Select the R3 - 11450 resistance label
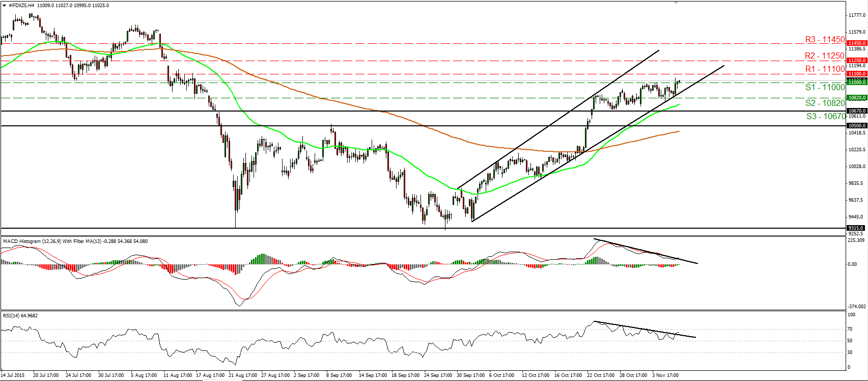Viewport: 868px width, 381px height. click(x=825, y=39)
